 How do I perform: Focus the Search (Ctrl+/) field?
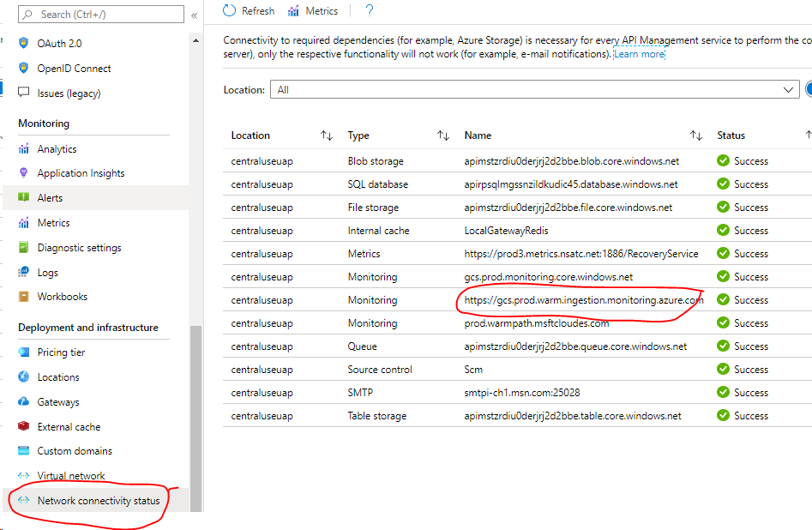pos(101,15)
